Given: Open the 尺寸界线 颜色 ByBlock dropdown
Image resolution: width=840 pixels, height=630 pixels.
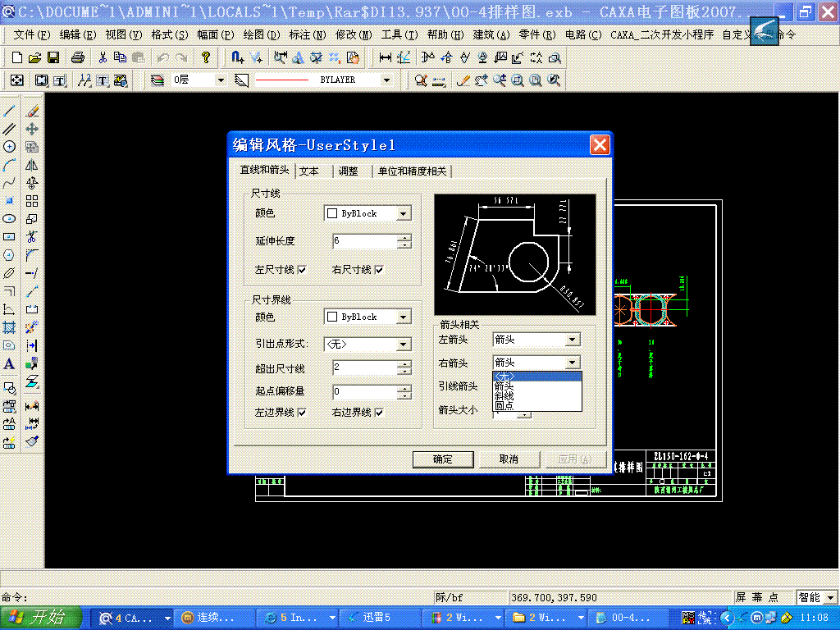Looking at the screenshot, I should (x=404, y=317).
